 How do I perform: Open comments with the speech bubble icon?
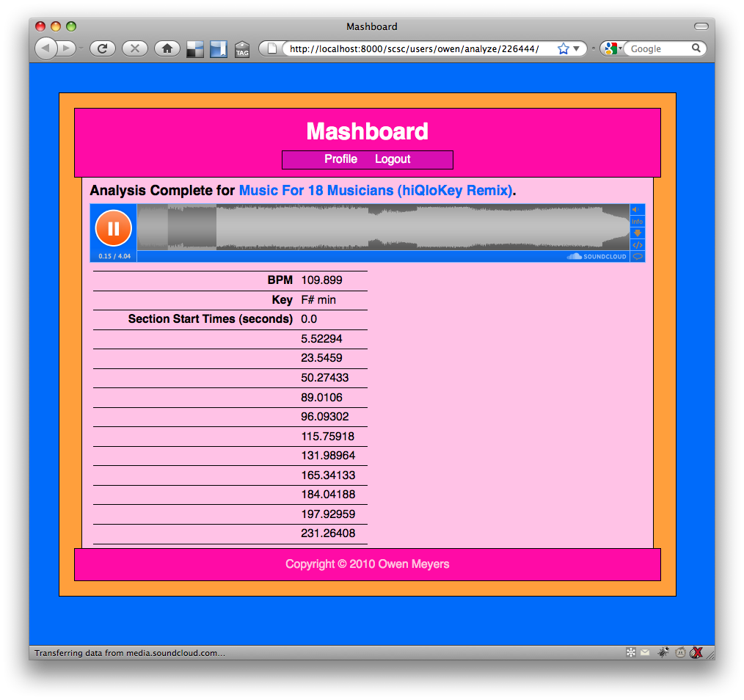pyautogui.click(x=637, y=257)
